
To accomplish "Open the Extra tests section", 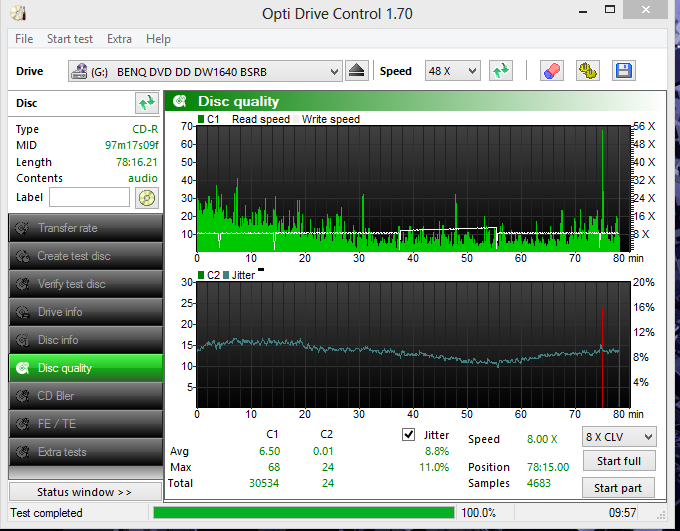I will (x=86, y=452).
